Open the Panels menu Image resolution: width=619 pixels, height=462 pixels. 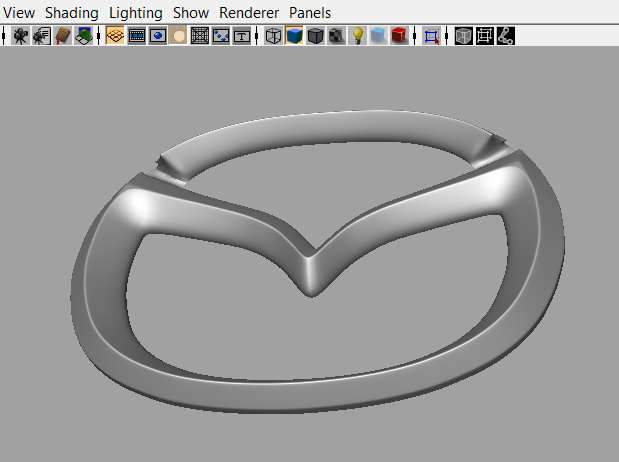click(x=310, y=13)
